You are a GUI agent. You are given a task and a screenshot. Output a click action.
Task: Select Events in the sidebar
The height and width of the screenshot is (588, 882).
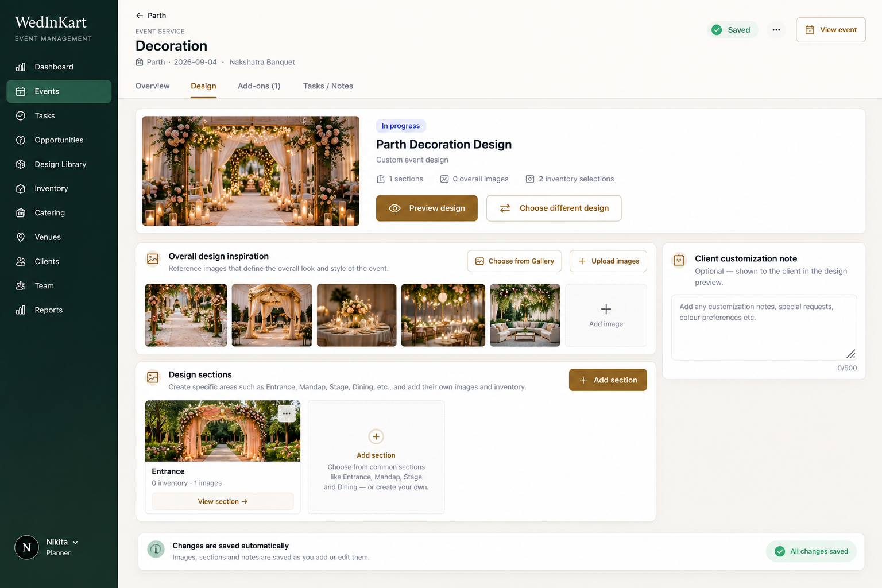(59, 91)
